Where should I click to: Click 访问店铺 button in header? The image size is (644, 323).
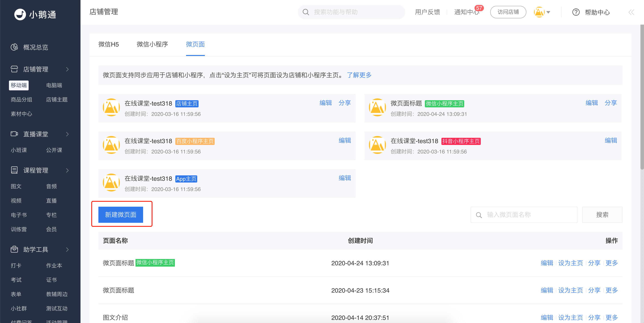508,12
